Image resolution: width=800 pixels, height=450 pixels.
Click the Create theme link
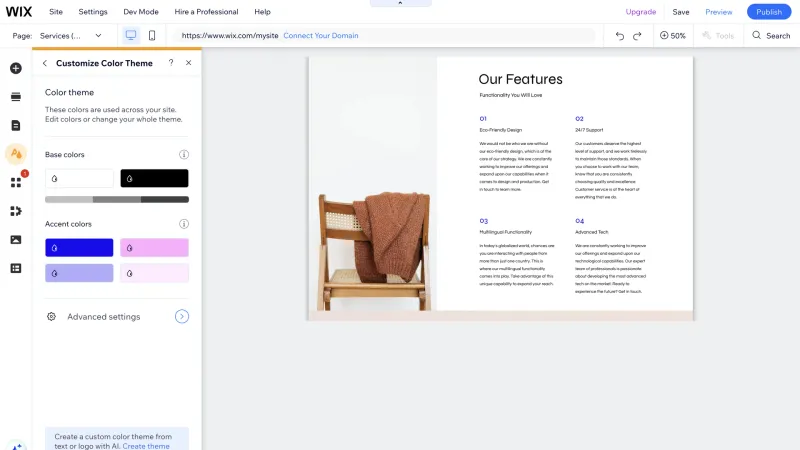click(146, 446)
